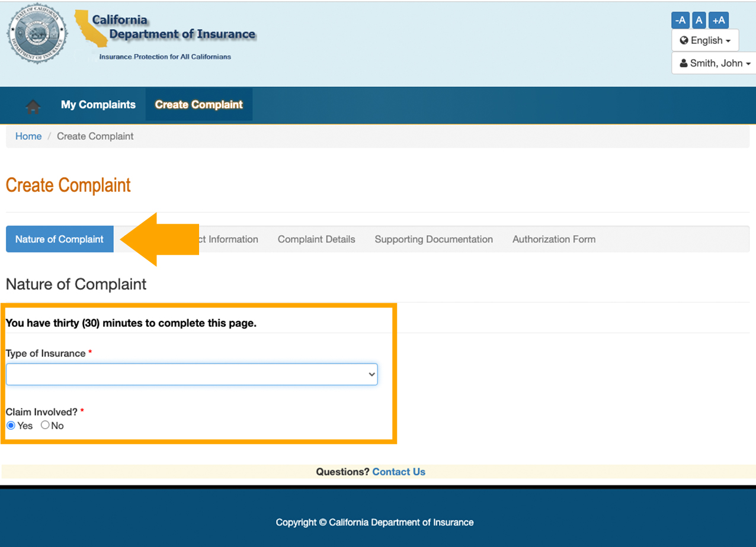Reset font size with the A button
This screenshot has width=756, height=547.
click(x=699, y=20)
